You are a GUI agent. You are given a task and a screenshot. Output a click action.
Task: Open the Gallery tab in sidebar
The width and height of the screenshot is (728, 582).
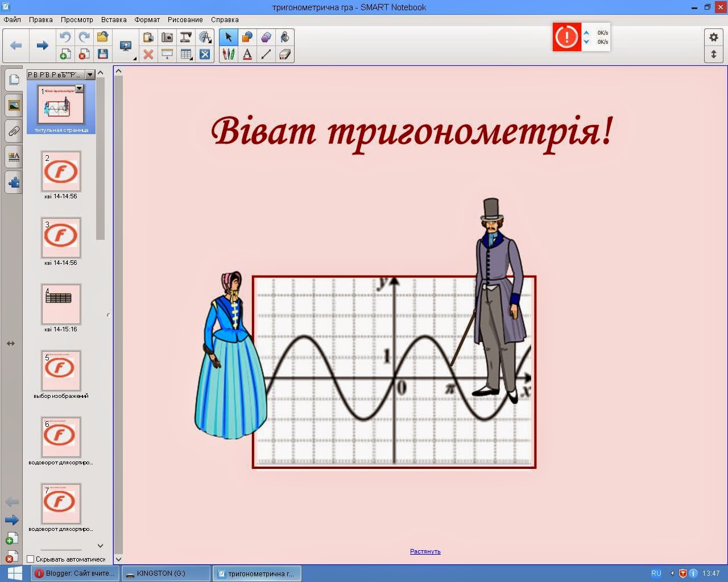[14, 105]
